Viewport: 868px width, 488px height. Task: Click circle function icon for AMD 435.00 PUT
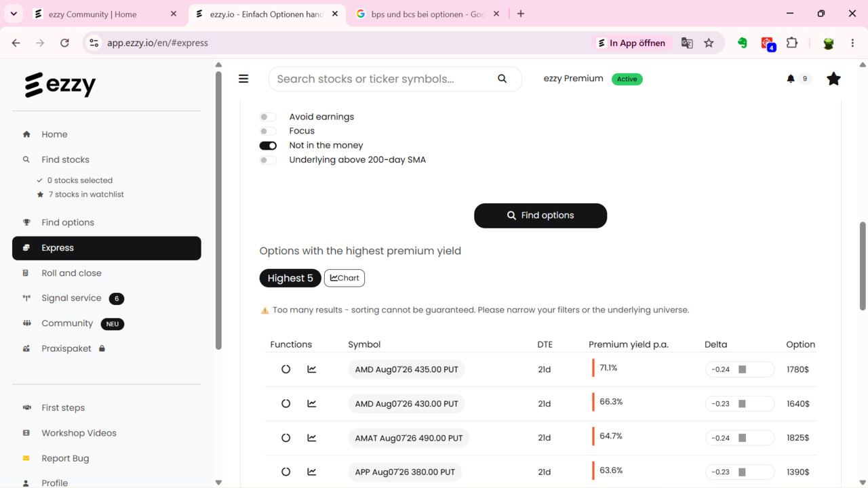(285, 369)
